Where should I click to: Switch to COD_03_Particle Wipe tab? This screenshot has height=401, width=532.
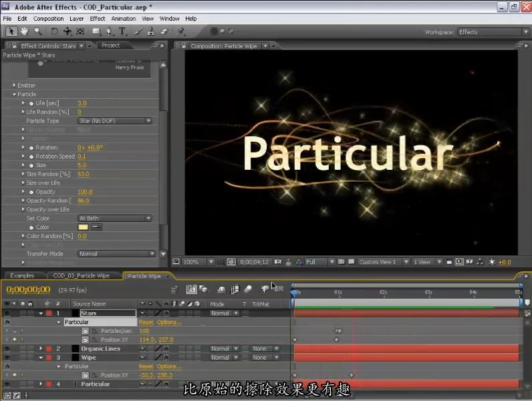[x=82, y=275]
